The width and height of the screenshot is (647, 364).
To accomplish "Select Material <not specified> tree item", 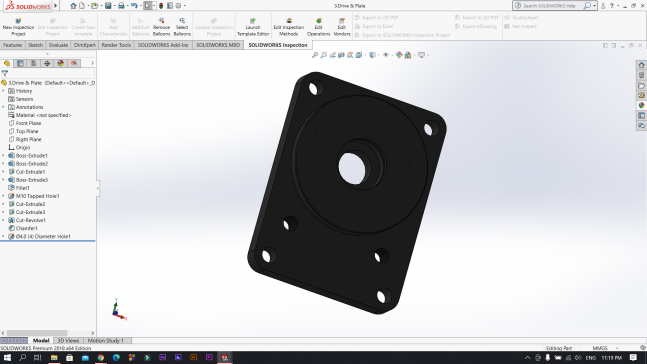I will pyautogui.click(x=43, y=115).
